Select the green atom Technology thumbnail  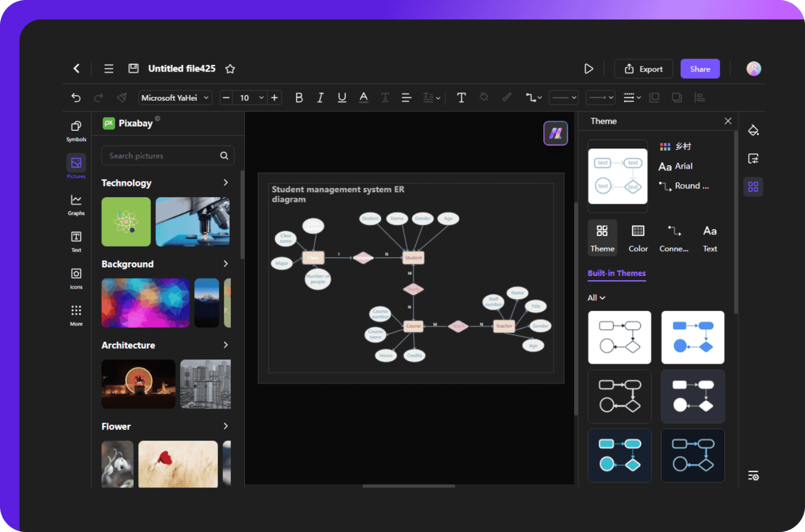tap(126, 222)
